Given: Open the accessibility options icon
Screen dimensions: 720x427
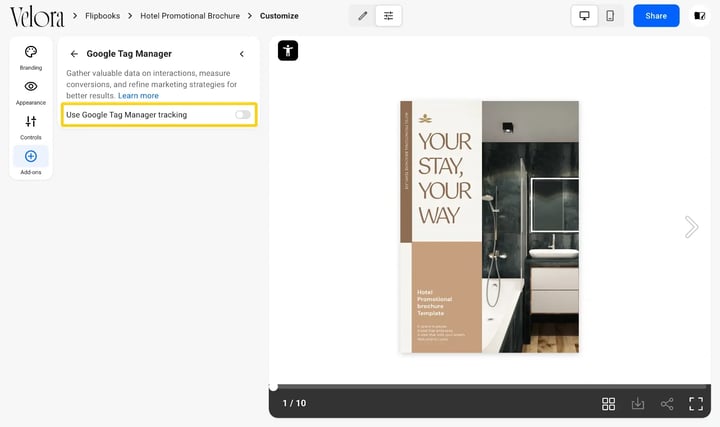Looking at the screenshot, I should point(288,51).
